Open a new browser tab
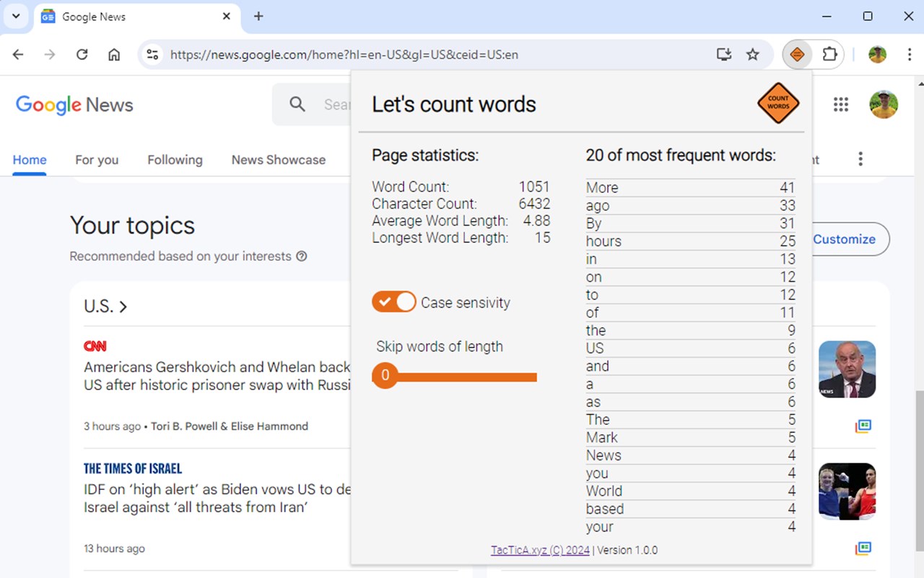924x578 pixels. 258,16
